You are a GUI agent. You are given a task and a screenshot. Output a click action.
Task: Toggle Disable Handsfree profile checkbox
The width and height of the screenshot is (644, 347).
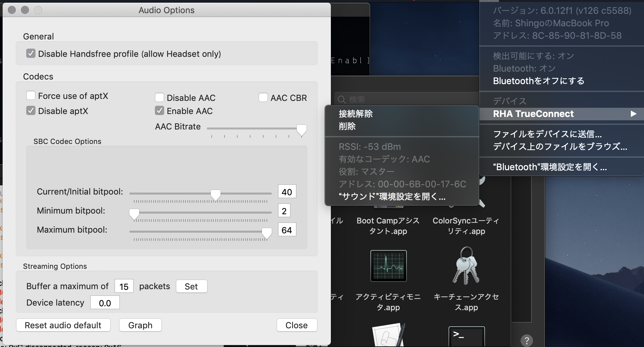pyautogui.click(x=31, y=54)
